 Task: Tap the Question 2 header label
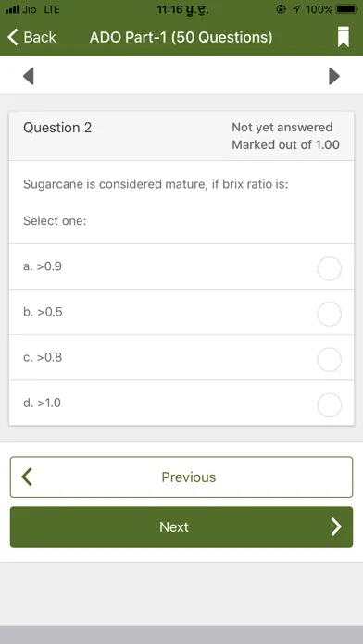[57, 128]
